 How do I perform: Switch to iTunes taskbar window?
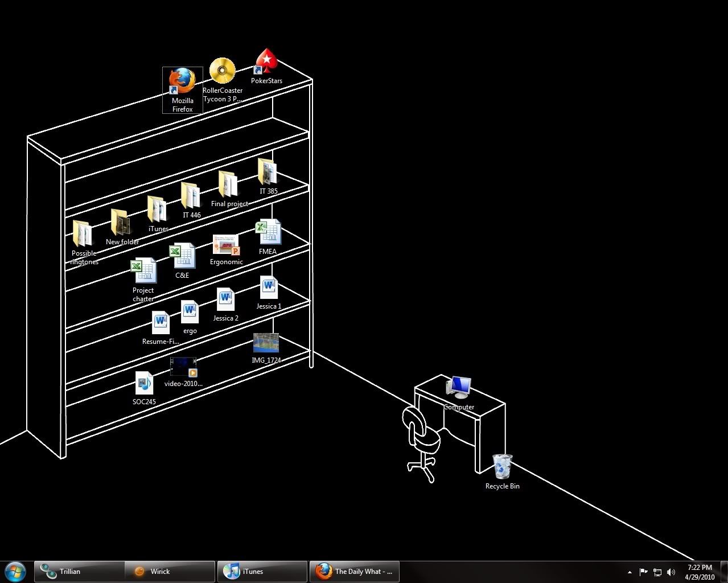tap(262, 572)
